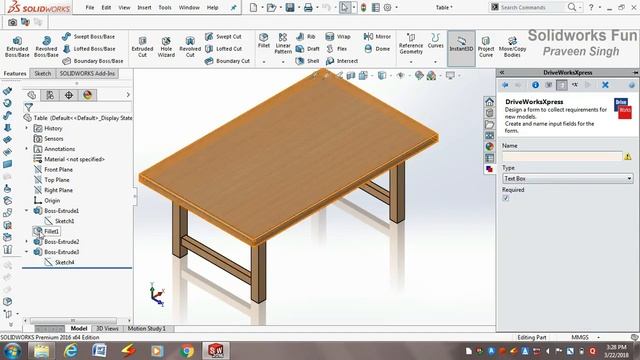Collapse the Boss-Extrude1 feature node
This screenshot has height=360, width=640.
tap(27, 211)
